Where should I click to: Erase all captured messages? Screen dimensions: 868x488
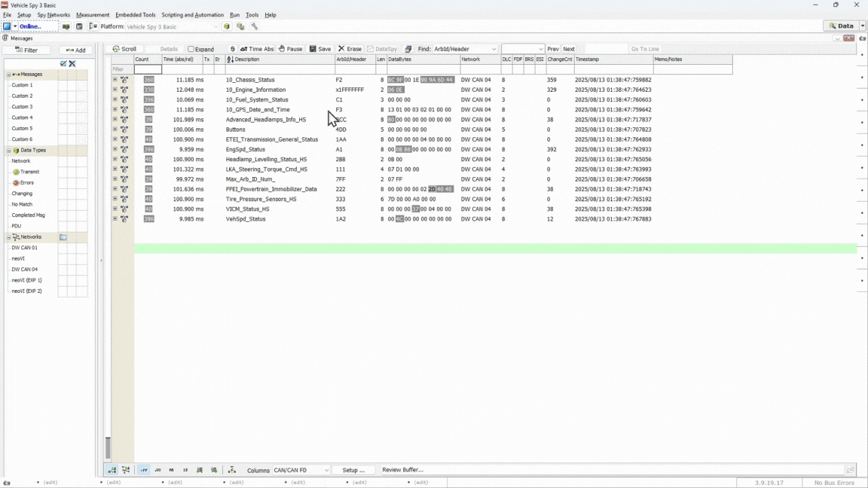click(x=350, y=49)
